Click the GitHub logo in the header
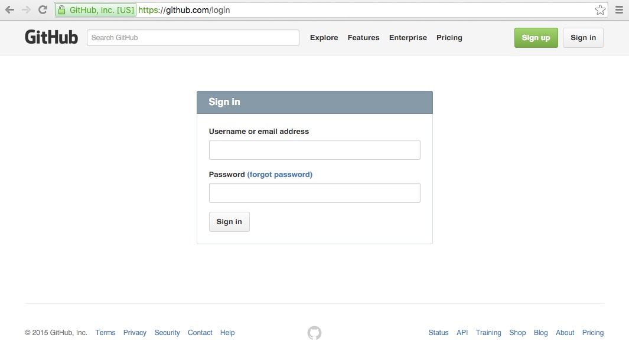The height and width of the screenshot is (364, 629). [x=51, y=37]
